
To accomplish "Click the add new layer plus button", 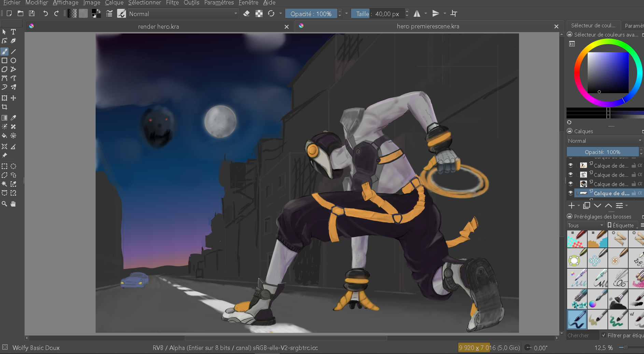I will 572,206.
